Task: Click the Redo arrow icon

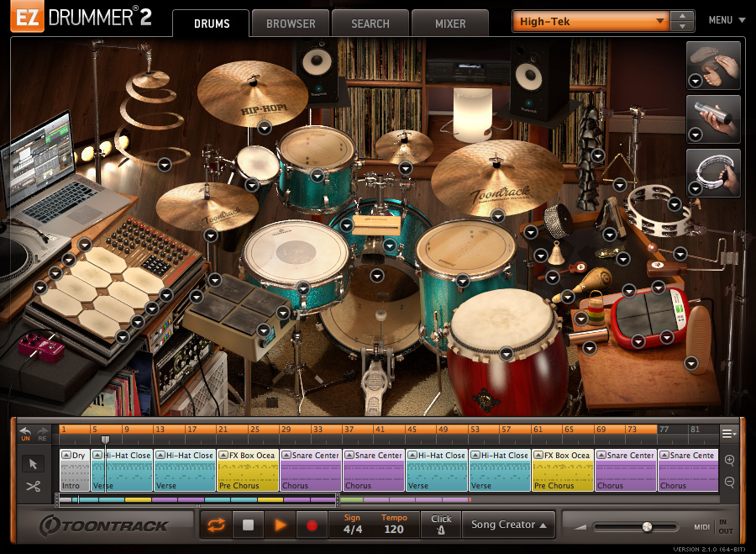Action: pos(43,433)
